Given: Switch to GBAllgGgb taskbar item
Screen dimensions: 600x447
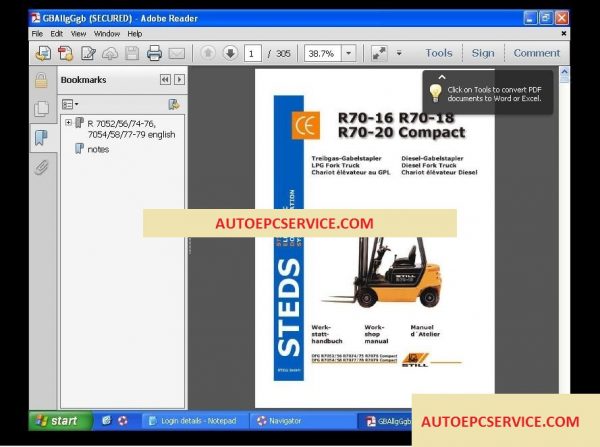Looking at the screenshot, I should point(386,421).
